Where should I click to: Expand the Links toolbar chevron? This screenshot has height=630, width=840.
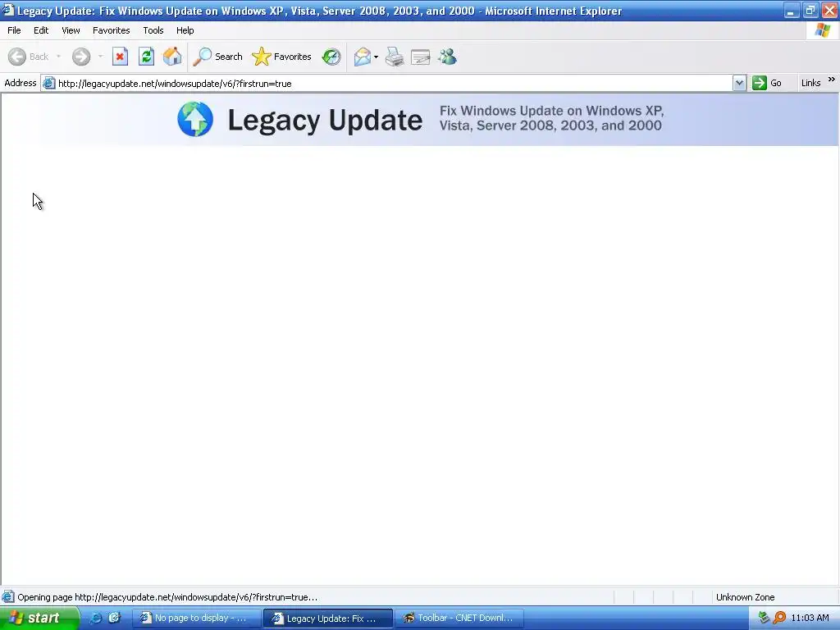832,80
